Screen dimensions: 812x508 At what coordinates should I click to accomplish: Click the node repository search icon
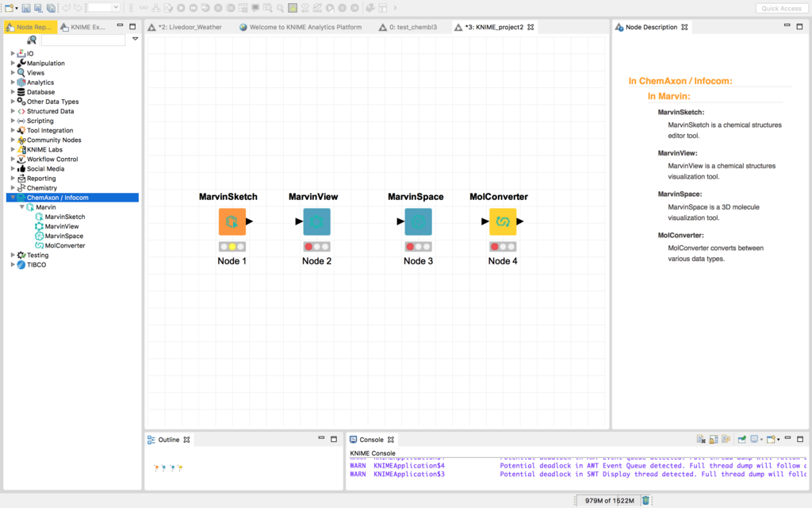pos(32,40)
